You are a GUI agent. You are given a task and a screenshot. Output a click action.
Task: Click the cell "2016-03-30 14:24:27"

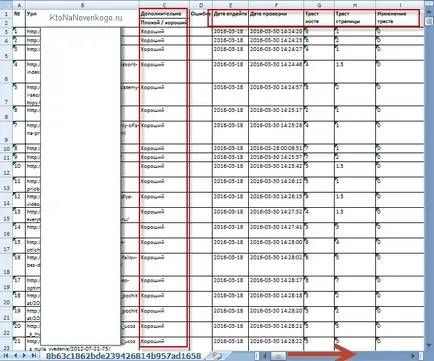pyautogui.click(x=276, y=53)
